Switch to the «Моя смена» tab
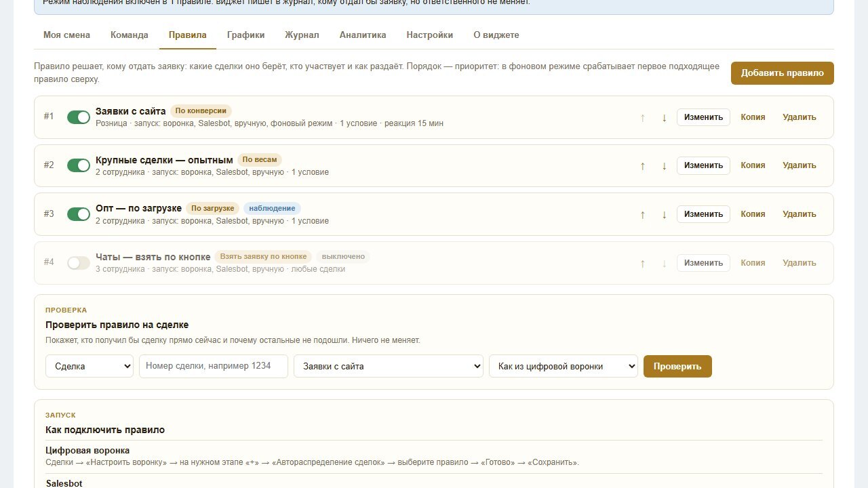This screenshot has height=488, width=868. tap(66, 35)
